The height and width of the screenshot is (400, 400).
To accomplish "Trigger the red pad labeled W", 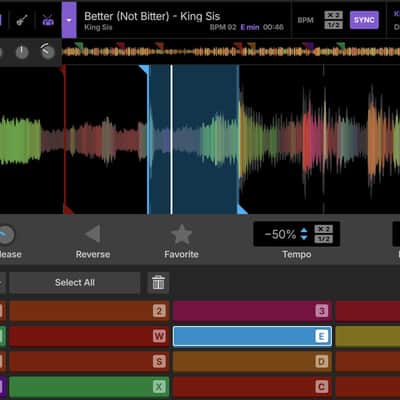I will [x=89, y=336].
